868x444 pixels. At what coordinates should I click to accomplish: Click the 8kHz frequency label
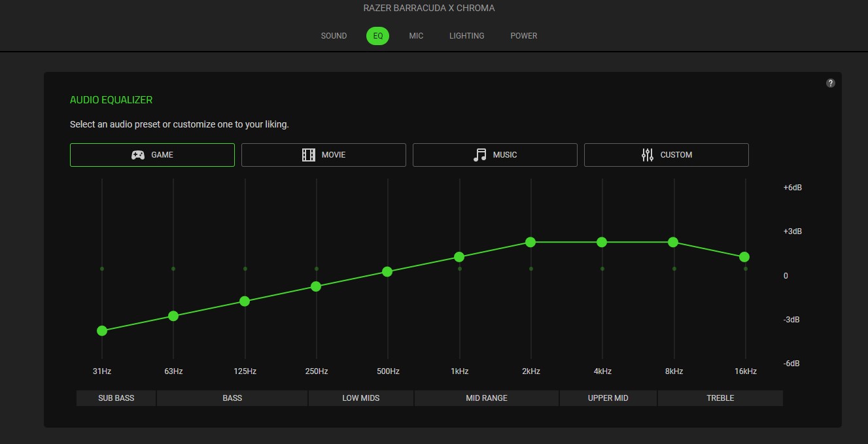[x=674, y=371]
